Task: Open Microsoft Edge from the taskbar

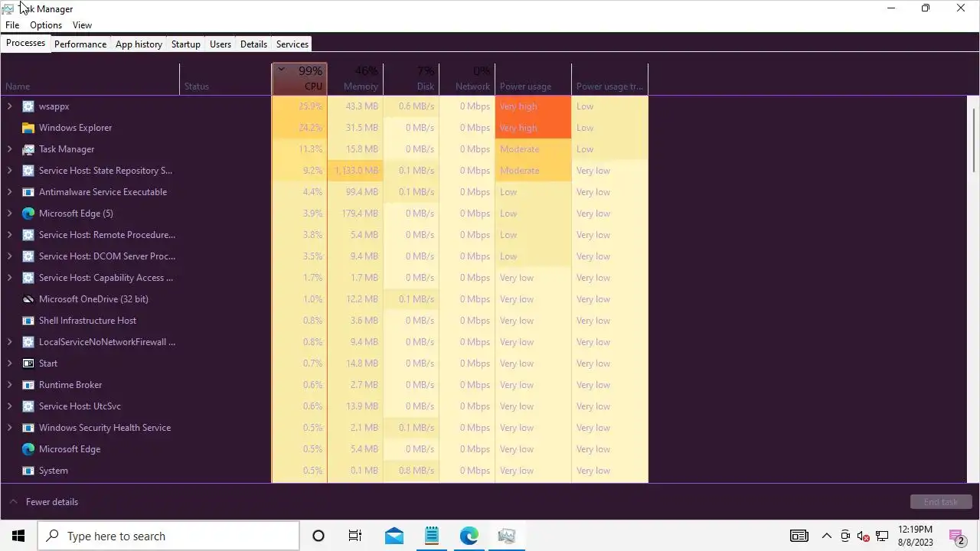Action: [x=469, y=536]
